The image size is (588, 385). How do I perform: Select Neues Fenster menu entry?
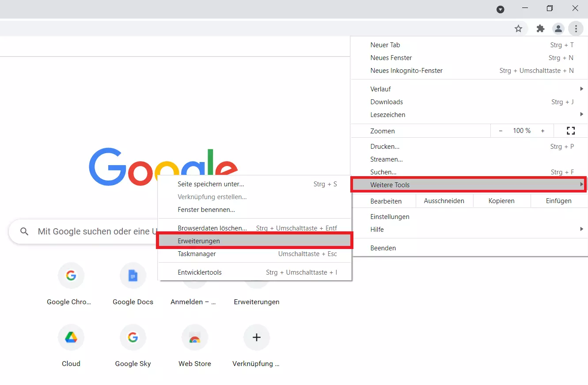[469, 58]
